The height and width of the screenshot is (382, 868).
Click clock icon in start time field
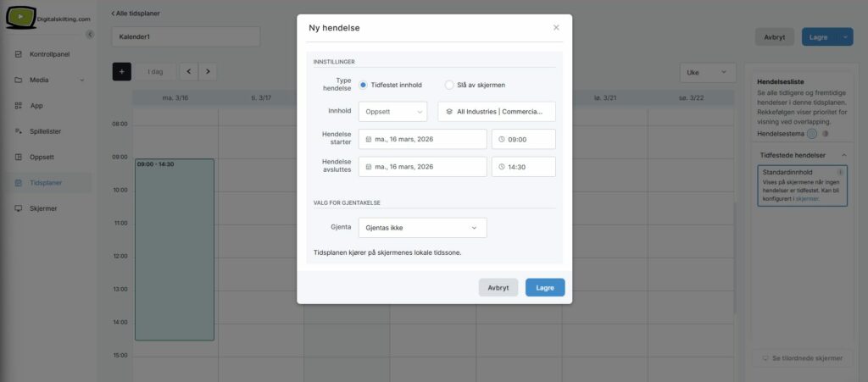tap(502, 139)
